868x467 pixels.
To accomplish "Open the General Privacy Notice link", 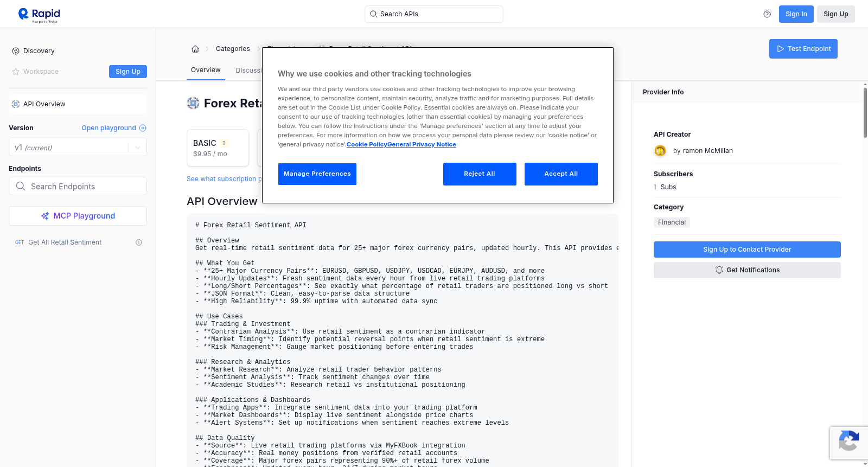I will (x=422, y=144).
